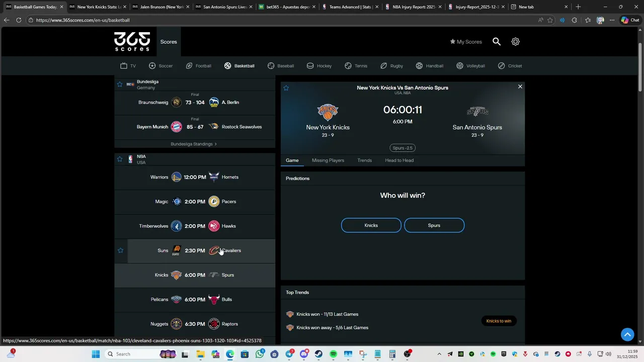Click the large New York Knicks logo

tap(328, 112)
